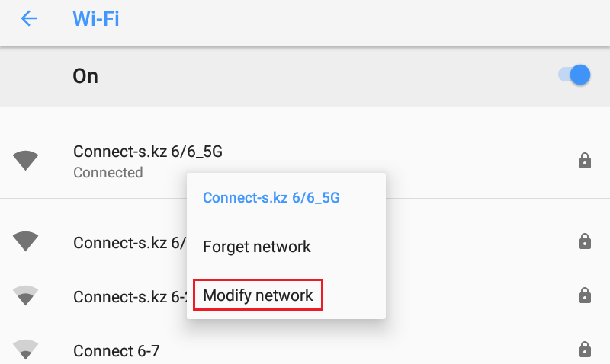Click weak signal icon left of Modify network
The height and width of the screenshot is (364, 610).
(x=26, y=295)
